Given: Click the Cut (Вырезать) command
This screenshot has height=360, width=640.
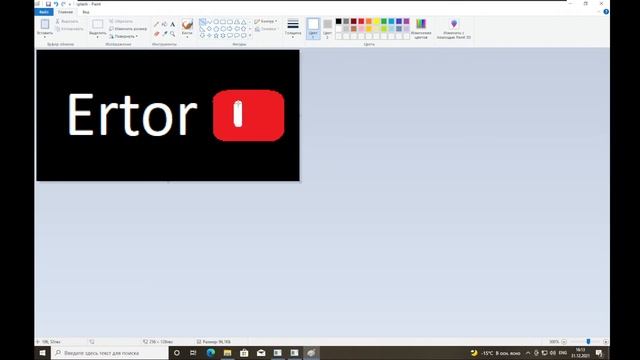Looking at the screenshot, I should coord(67,21).
